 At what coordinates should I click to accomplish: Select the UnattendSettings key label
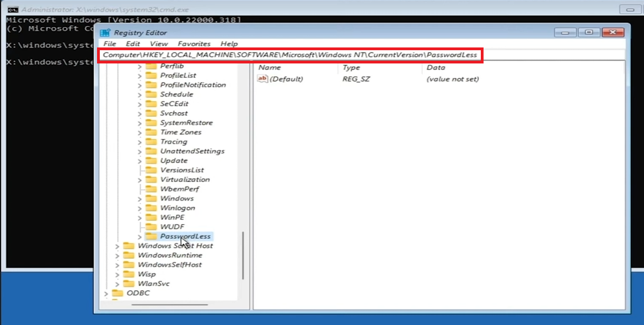tap(192, 151)
